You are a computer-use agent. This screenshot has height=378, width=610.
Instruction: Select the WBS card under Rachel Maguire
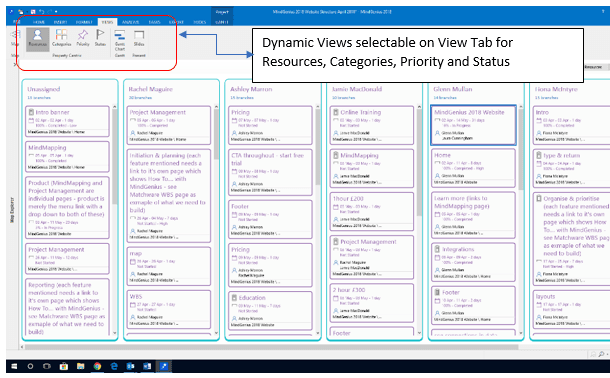click(169, 310)
